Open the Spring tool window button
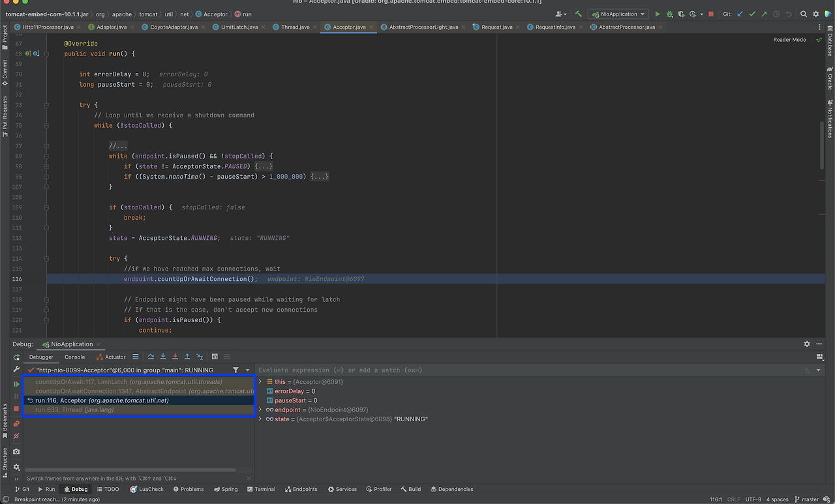Image resolution: width=835 pixels, height=504 pixels. click(225, 489)
